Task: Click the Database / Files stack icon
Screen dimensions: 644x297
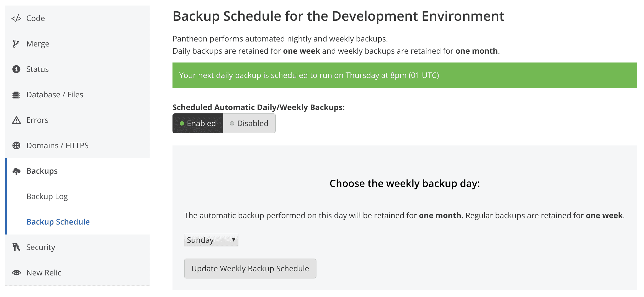Action: (x=16, y=95)
